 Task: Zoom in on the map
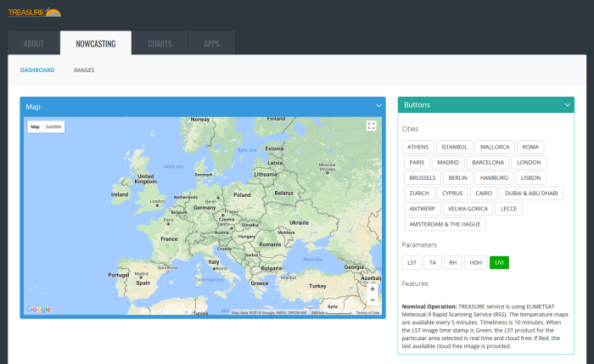click(373, 289)
